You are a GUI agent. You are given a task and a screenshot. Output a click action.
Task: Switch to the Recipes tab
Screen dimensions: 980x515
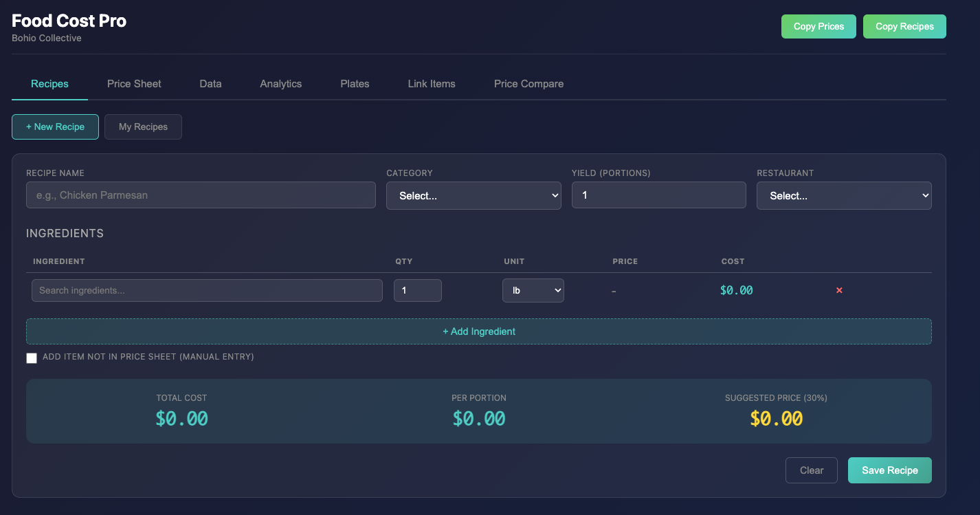tap(49, 84)
